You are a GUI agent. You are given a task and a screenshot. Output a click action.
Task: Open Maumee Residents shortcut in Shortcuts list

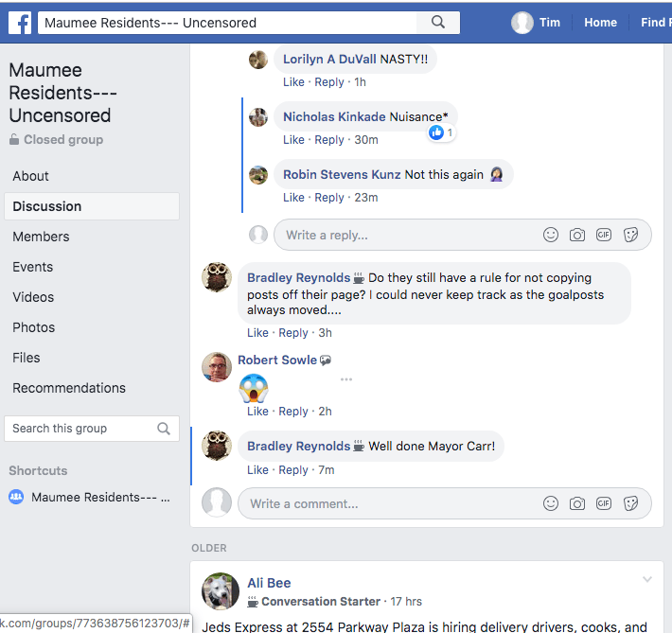coord(100,497)
